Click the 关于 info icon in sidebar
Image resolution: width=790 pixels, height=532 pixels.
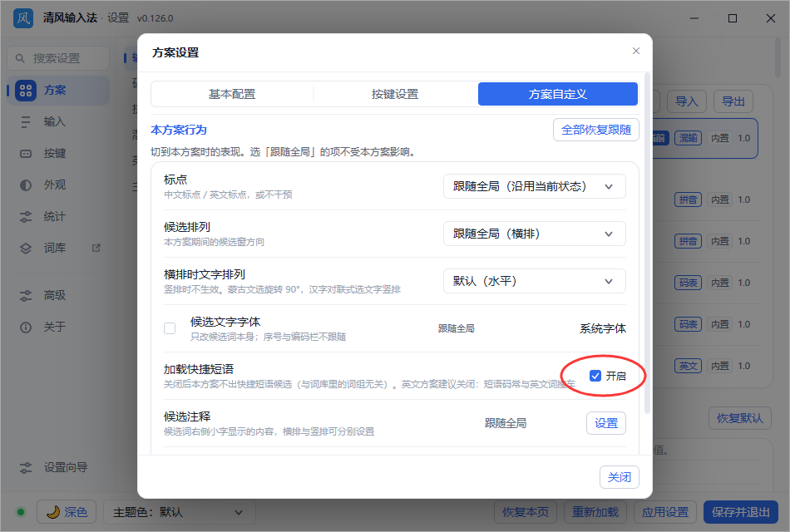pyautogui.click(x=26, y=328)
